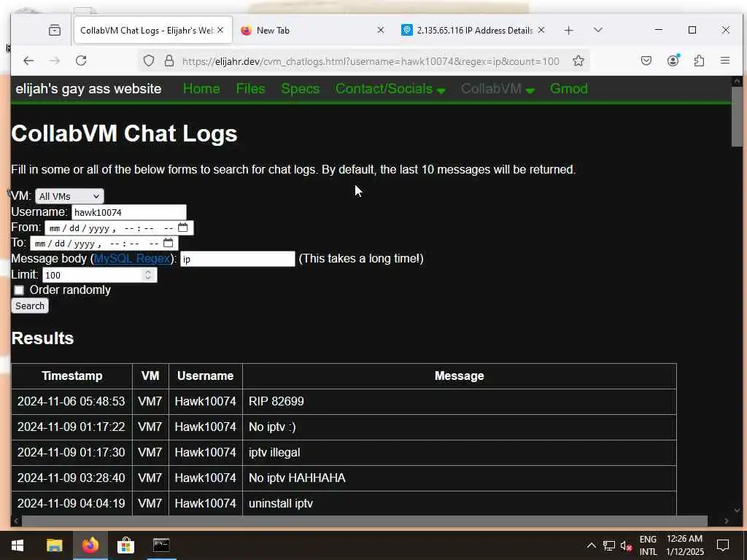Click the address bar URL
This screenshot has height=560, width=747.
click(371, 61)
